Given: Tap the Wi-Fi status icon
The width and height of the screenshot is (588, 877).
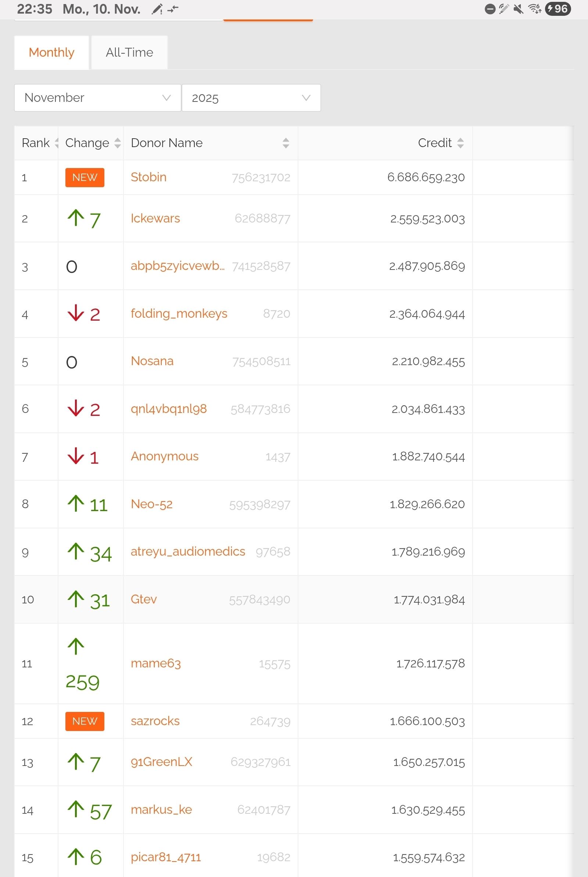Looking at the screenshot, I should [534, 8].
